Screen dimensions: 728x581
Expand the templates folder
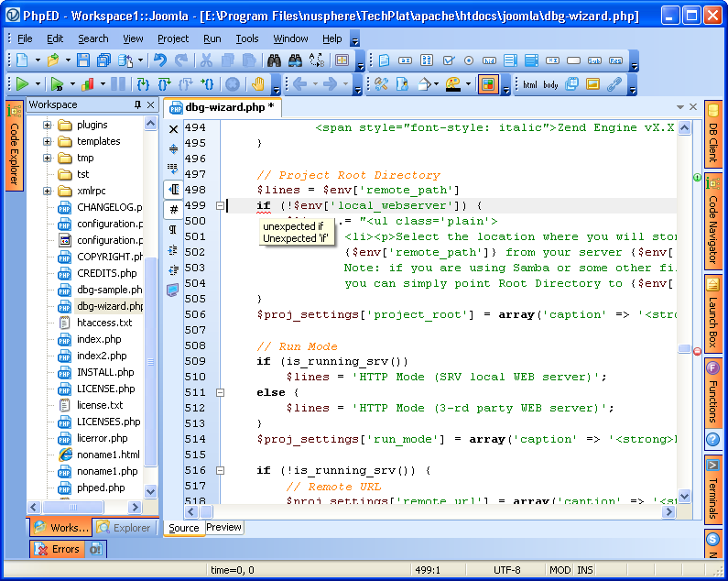click(x=47, y=141)
